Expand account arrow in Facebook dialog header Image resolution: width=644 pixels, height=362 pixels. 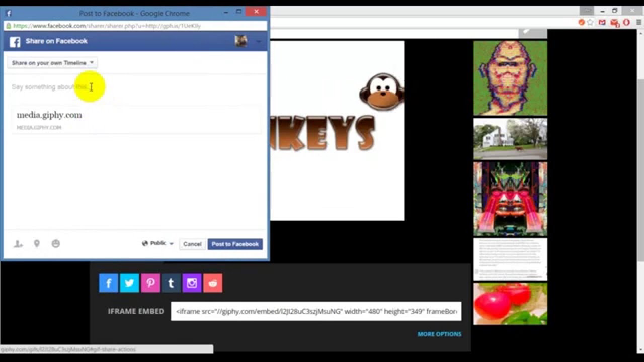[x=258, y=42]
